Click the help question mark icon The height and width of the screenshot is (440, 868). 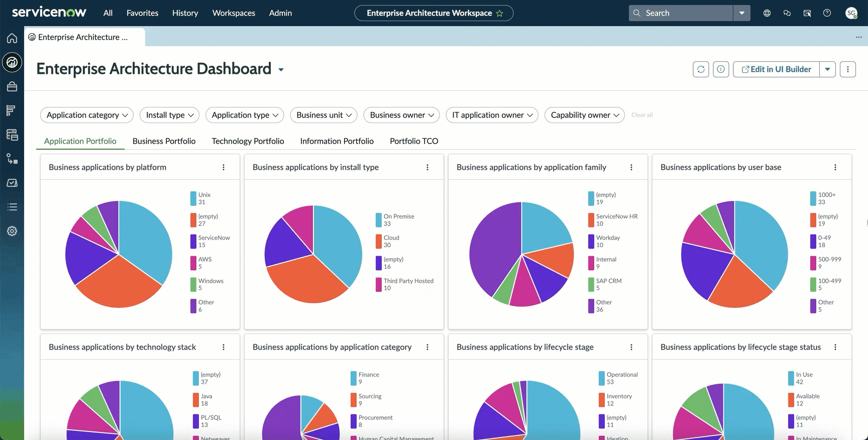click(827, 13)
